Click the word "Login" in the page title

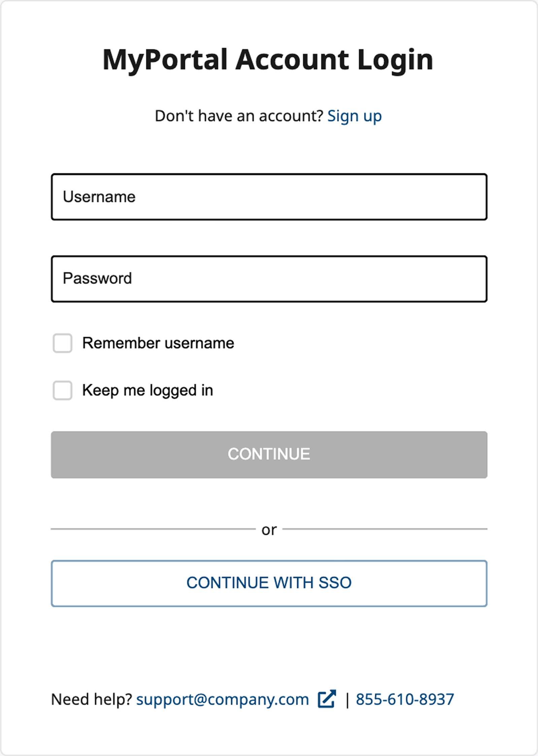(x=395, y=60)
